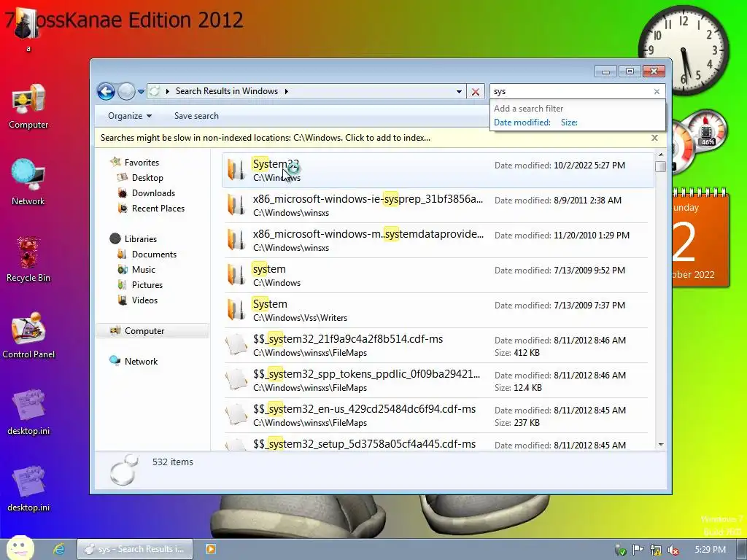Click 'Search Results in Windows' breadcrumb
This screenshot has height=560, width=747.
(226, 91)
